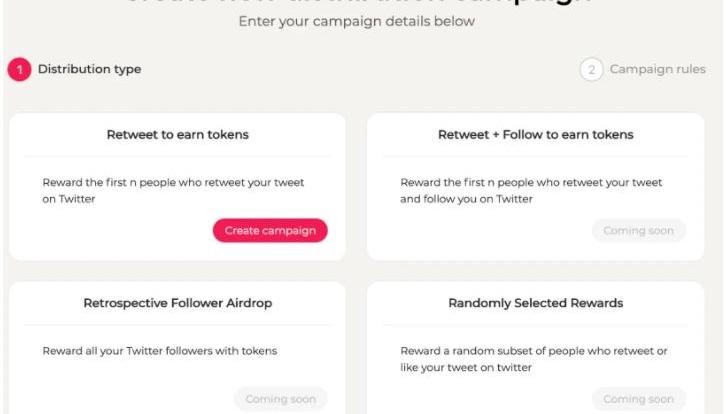Image resolution: width=726 pixels, height=414 pixels.
Task: Select the Randomly Selected Rewards heading
Action: coord(536,303)
